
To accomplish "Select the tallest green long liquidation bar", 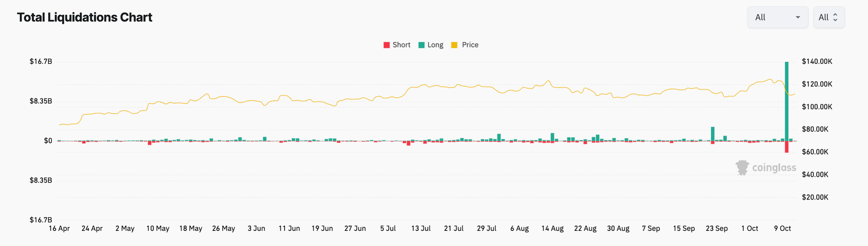I will [787, 100].
